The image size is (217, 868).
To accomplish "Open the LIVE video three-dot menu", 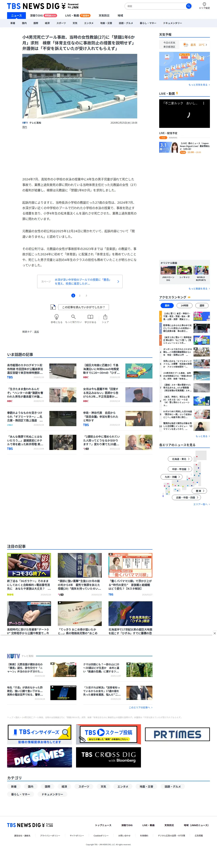I will tap(203, 103).
